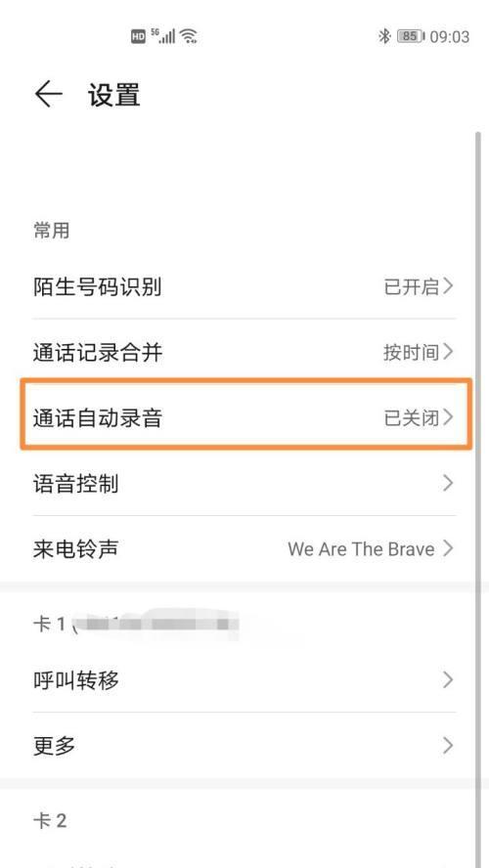
Task: Expand the 更多 chevron arrow
Action: 448,746
